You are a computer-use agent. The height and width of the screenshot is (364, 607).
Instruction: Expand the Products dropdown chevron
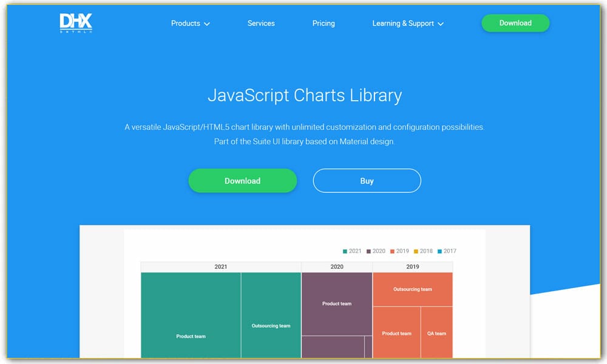pyautogui.click(x=207, y=24)
